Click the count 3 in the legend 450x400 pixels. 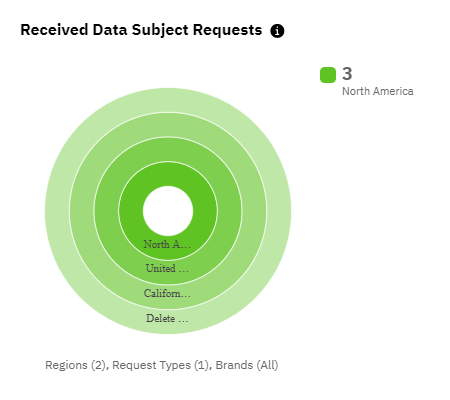347,74
